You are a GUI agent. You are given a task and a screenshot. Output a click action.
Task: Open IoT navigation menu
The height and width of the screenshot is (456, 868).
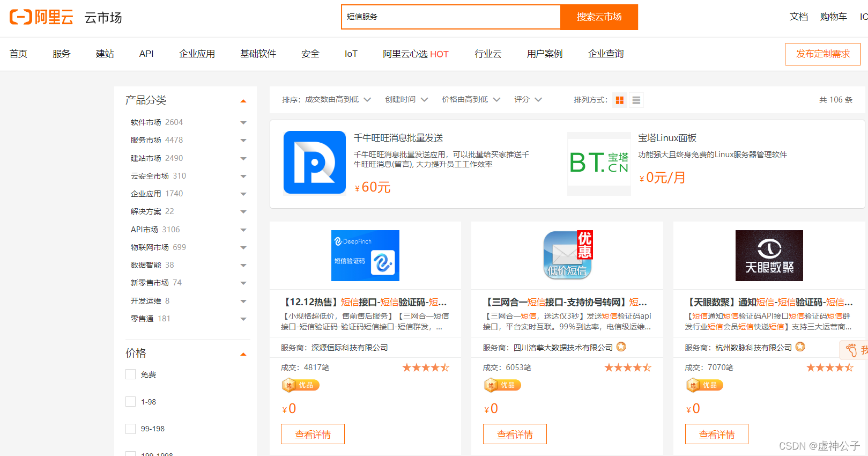351,54
